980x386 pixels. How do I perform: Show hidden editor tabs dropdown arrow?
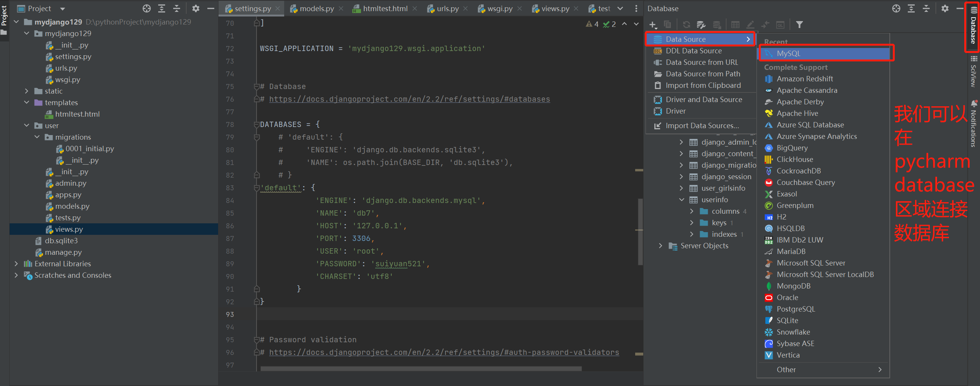pyautogui.click(x=620, y=8)
